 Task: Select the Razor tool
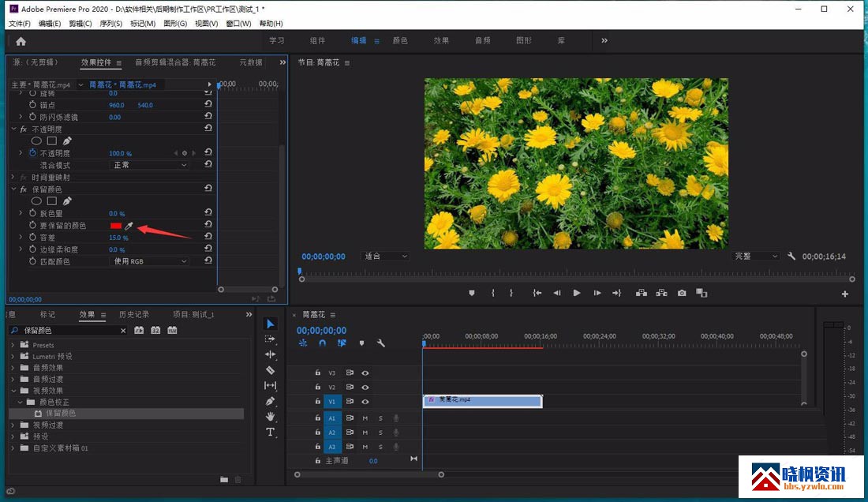[270, 369]
